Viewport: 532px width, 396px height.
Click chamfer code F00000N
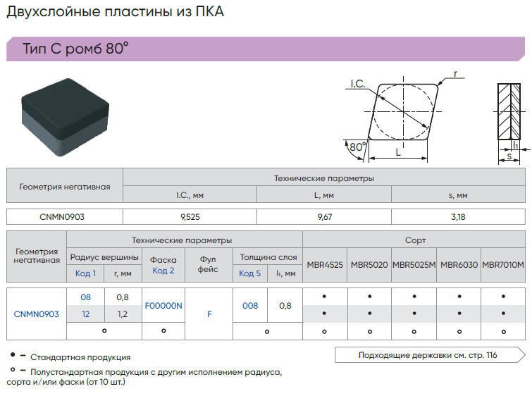coord(163,306)
